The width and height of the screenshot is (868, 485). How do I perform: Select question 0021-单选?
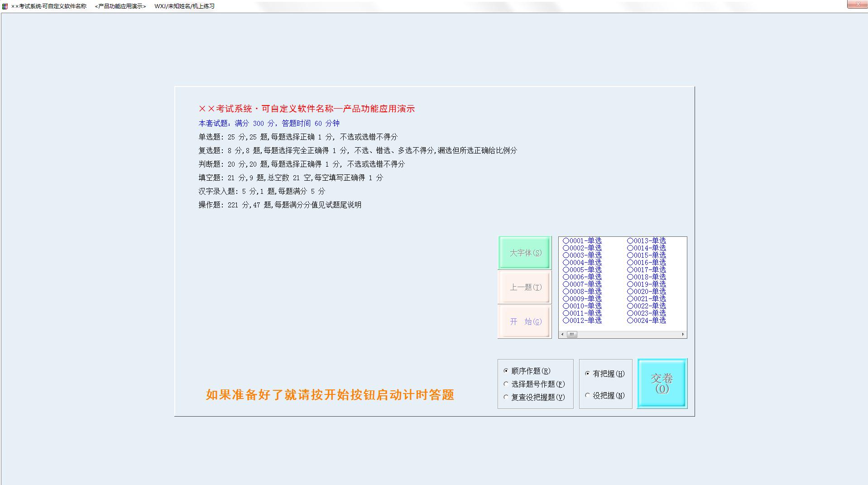pyautogui.click(x=647, y=298)
